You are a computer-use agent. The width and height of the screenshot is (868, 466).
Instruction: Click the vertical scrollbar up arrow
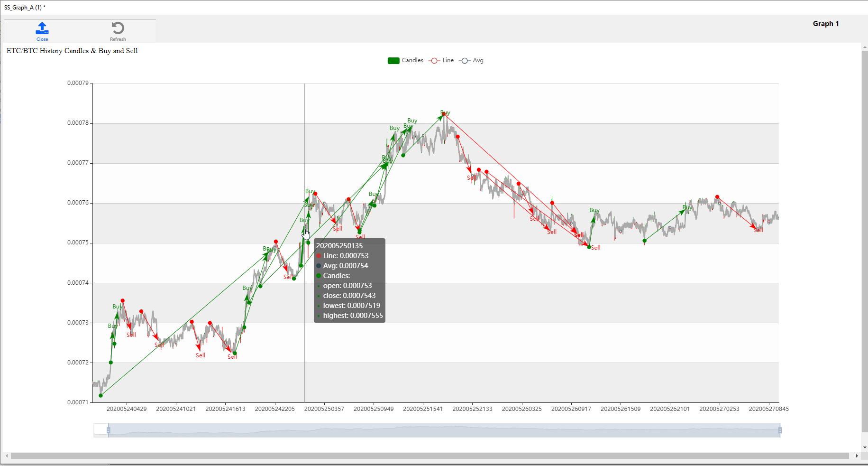pos(865,47)
